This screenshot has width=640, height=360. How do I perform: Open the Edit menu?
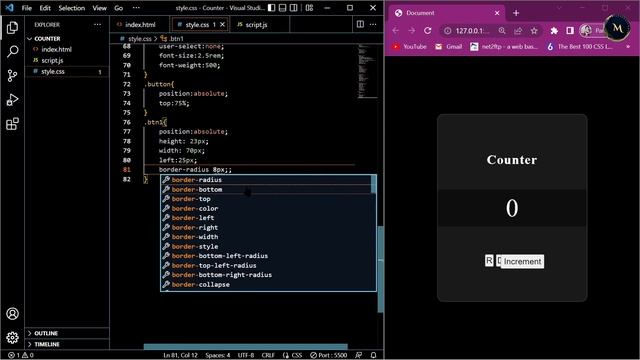[x=45, y=8]
